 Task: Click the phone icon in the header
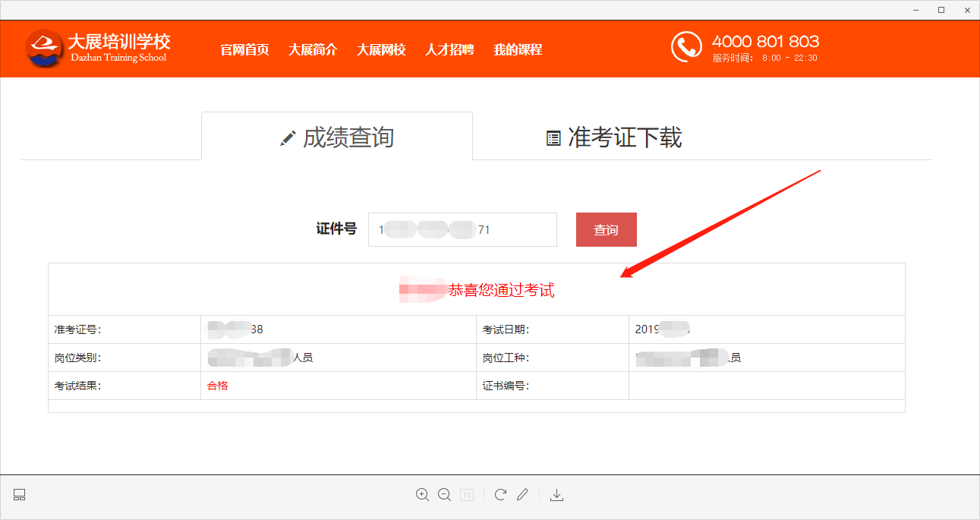(686, 47)
